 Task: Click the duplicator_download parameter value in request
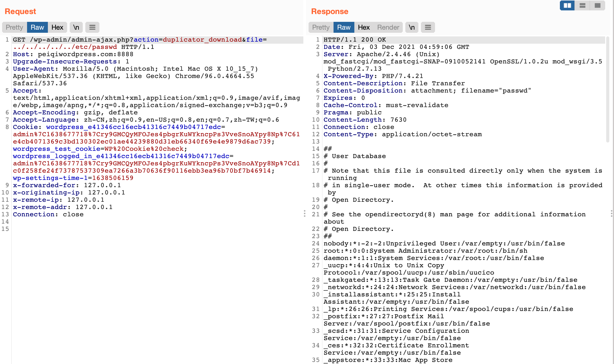tap(202, 40)
